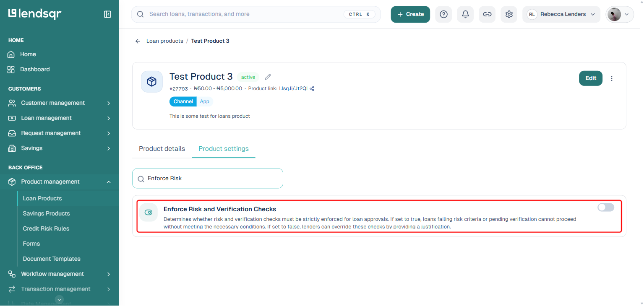Open notifications bell icon

465,14
